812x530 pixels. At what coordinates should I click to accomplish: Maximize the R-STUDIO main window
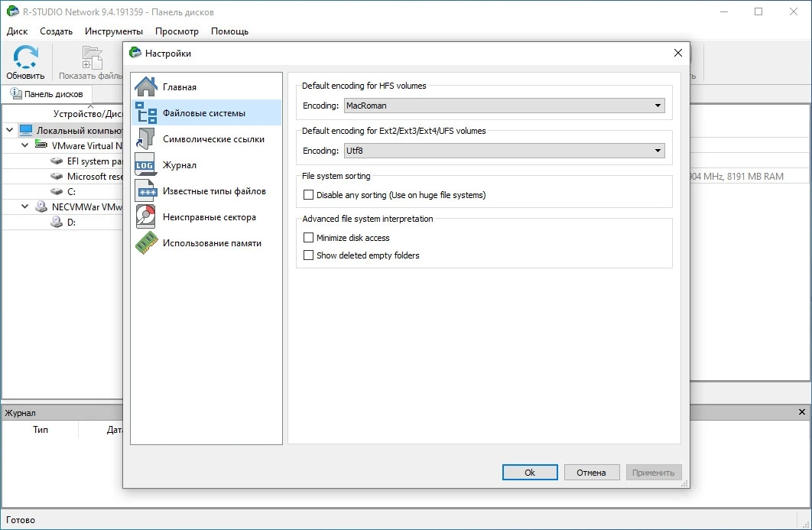pos(758,11)
